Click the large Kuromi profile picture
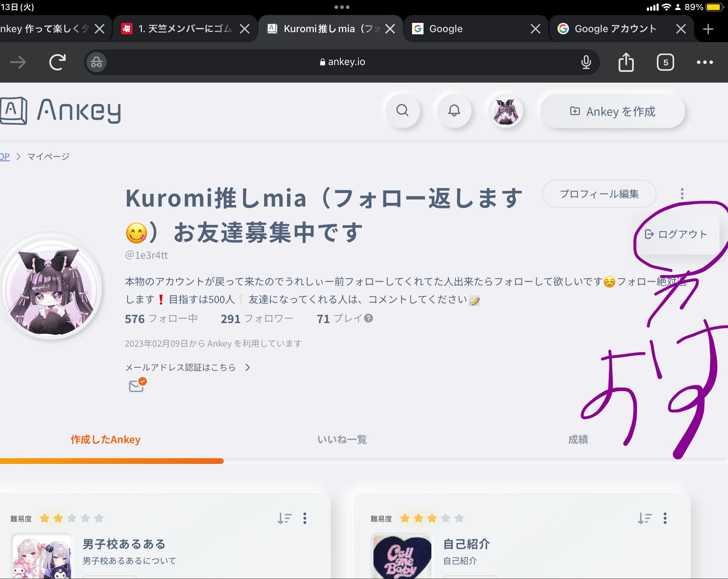 click(x=51, y=289)
